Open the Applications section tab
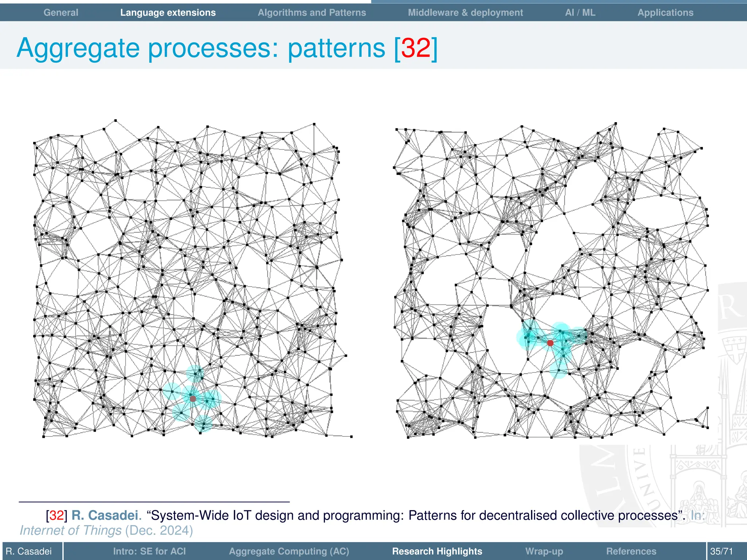 point(665,12)
